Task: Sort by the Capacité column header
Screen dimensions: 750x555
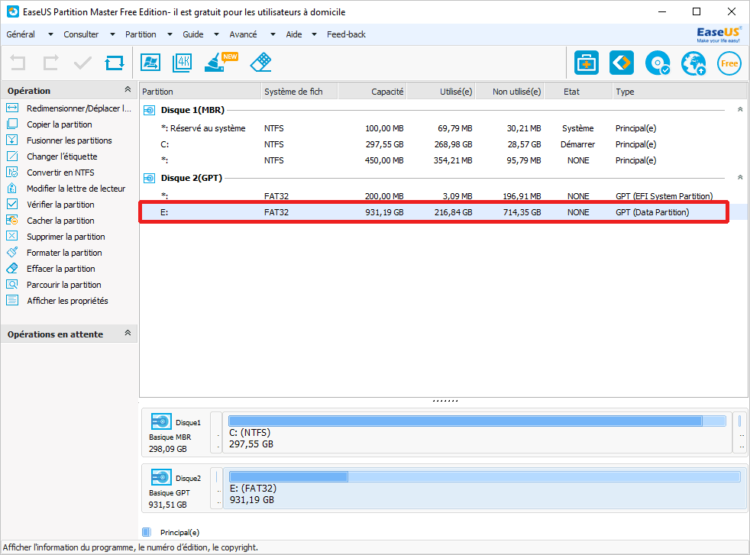Action: [x=373, y=91]
